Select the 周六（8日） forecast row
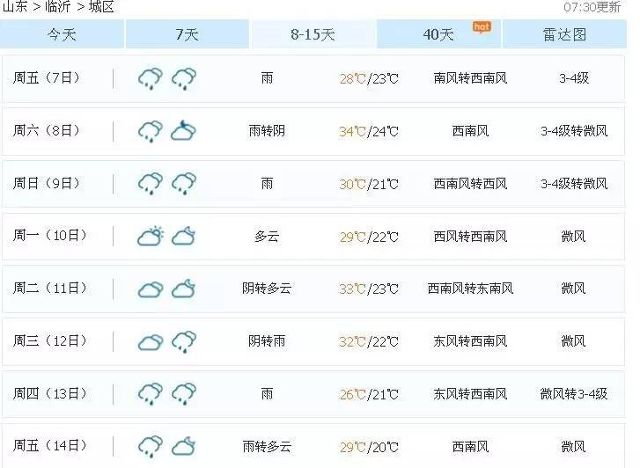The width and height of the screenshot is (640, 468). (x=313, y=131)
